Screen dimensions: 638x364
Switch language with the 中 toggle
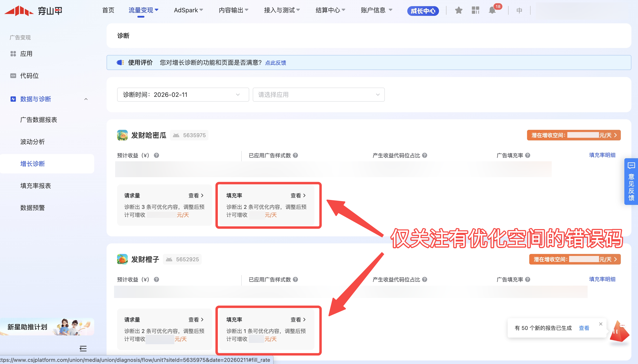tap(519, 11)
